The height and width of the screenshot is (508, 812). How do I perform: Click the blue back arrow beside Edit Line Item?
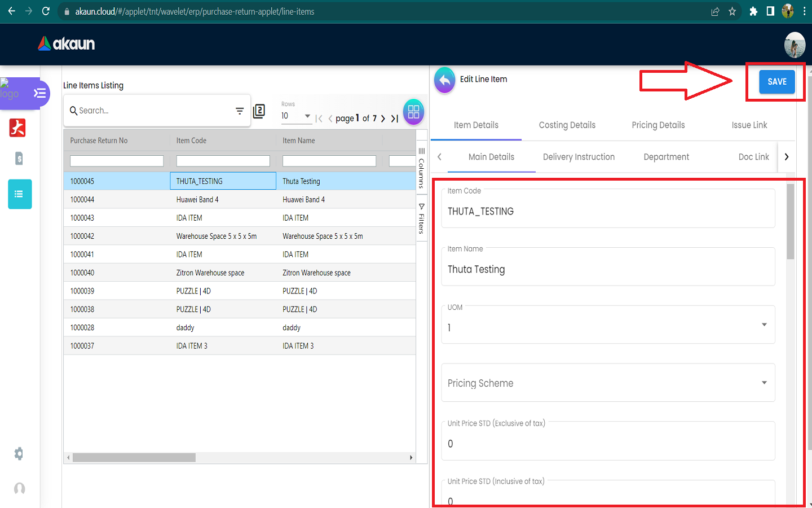(444, 81)
